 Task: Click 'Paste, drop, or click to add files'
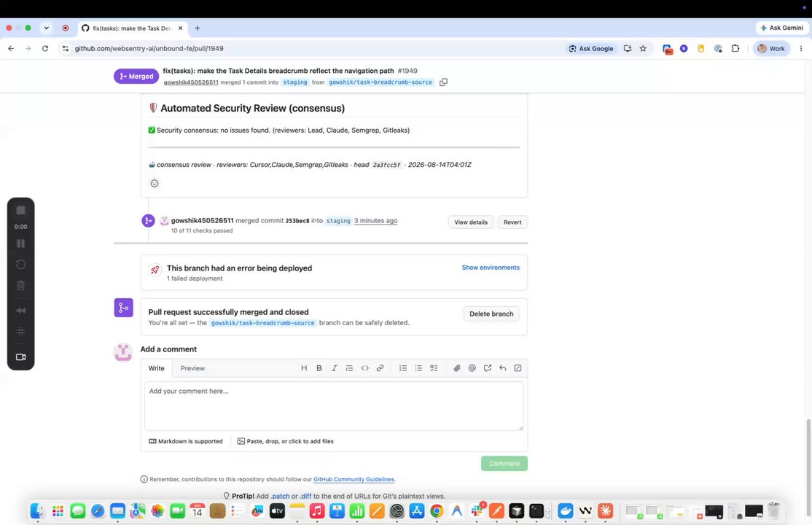click(285, 442)
